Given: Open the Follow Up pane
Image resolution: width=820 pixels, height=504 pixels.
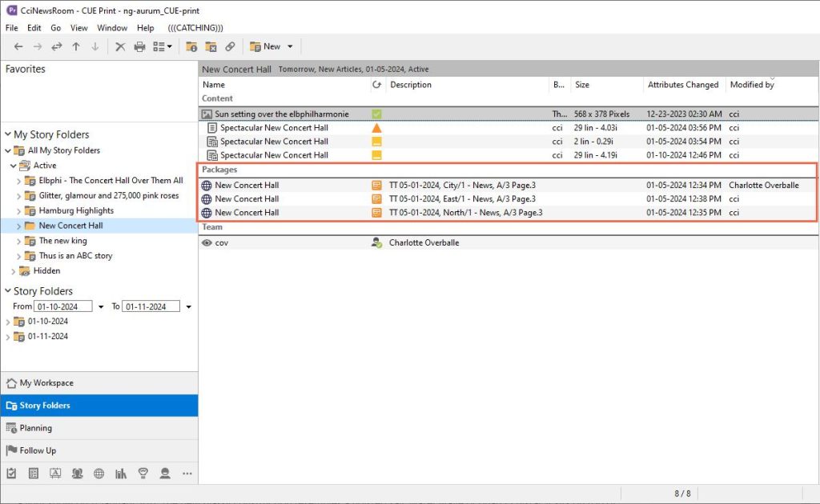Looking at the screenshot, I should pos(38,450).
